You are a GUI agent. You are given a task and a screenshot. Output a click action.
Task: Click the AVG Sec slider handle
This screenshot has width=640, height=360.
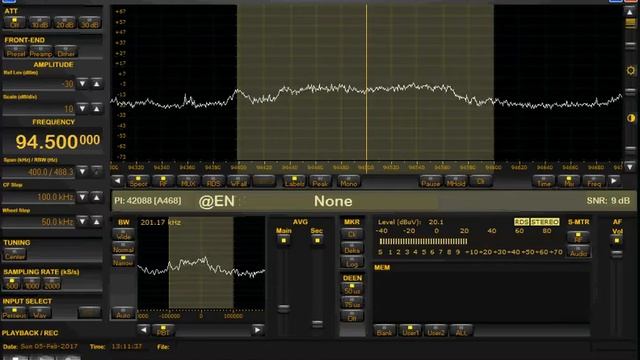317,324
